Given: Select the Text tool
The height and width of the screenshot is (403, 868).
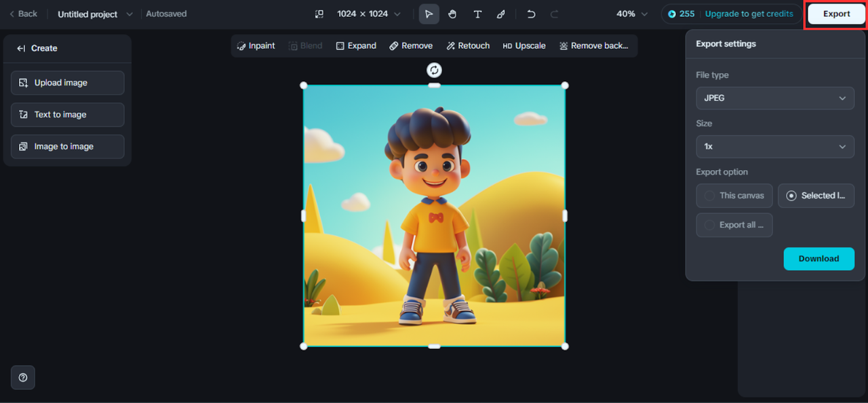Looking at the screenshot, I should click(x=477, y=14).
